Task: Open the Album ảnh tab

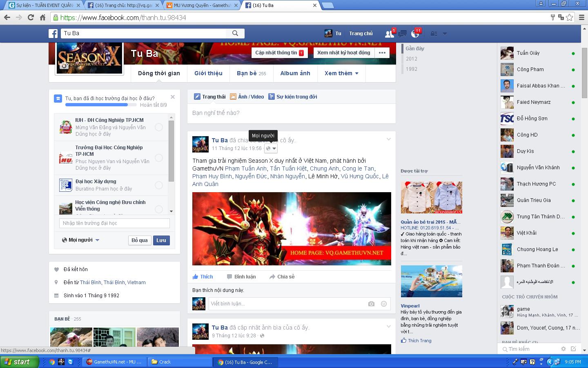Action: [295, 73]
